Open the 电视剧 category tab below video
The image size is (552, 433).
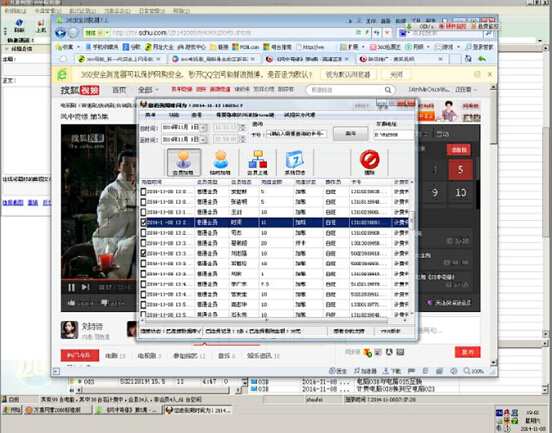pyautogui.click(x=149, y=356)
